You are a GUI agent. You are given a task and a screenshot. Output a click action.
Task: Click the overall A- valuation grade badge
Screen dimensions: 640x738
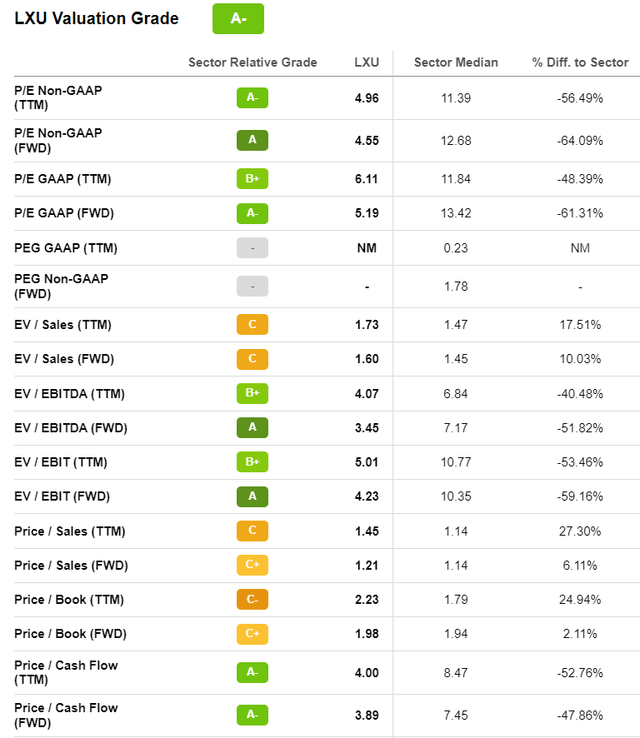[x=238, y=19]
